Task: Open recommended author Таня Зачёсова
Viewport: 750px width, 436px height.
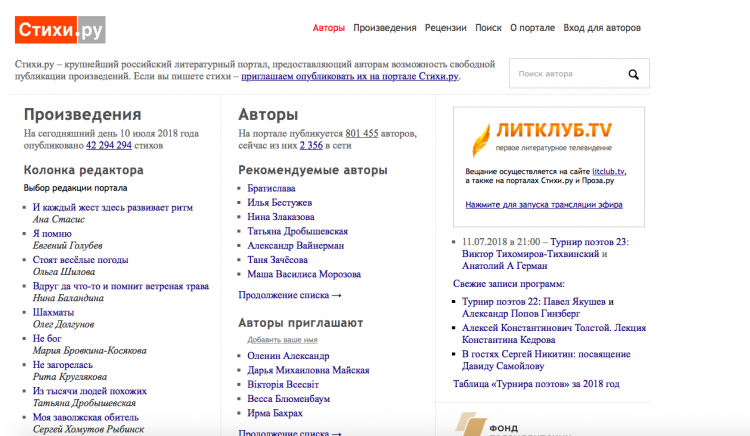Action: click(x=277, y=260)
